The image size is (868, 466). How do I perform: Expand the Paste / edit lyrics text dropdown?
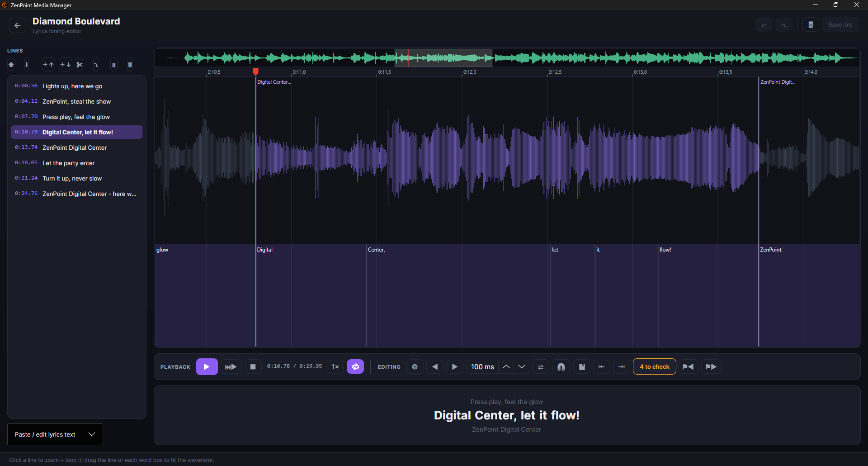pyautogui.click(x=55, y=434)
